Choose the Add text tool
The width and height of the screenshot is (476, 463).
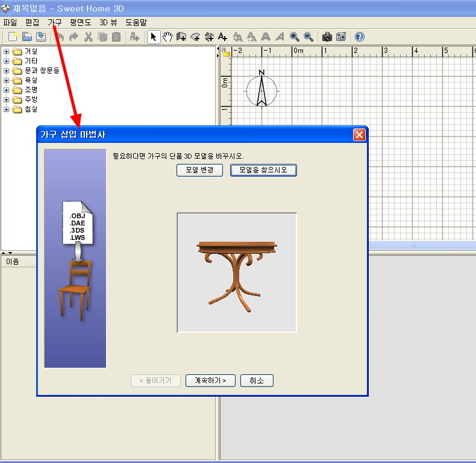point(223,37)
